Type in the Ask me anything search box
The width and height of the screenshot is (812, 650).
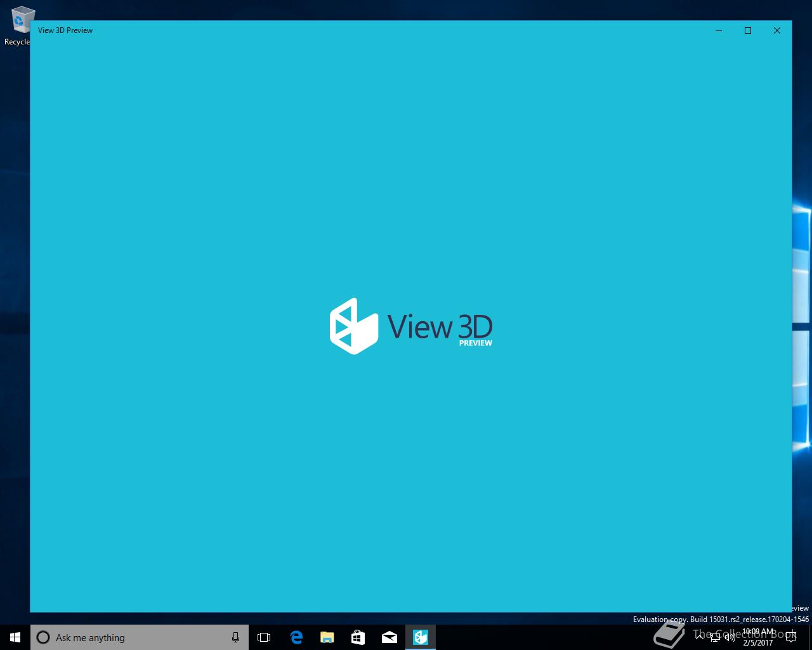click(140, 637)
